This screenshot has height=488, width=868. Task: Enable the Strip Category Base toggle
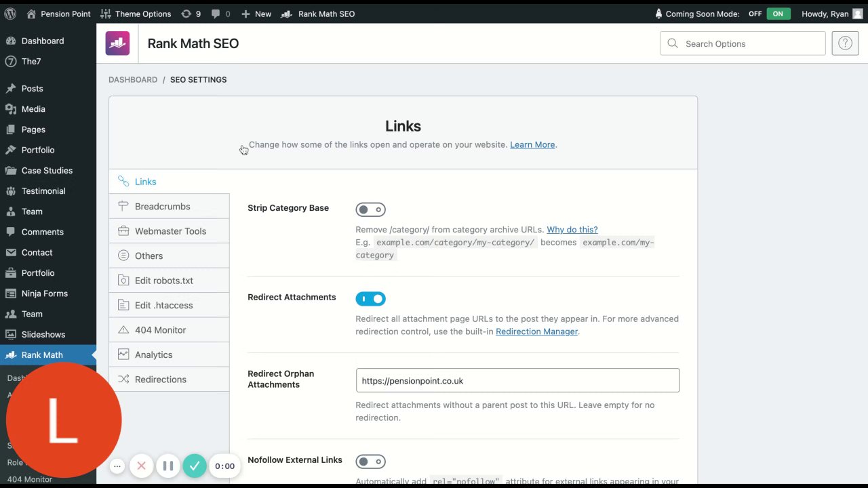coord(370,209)
